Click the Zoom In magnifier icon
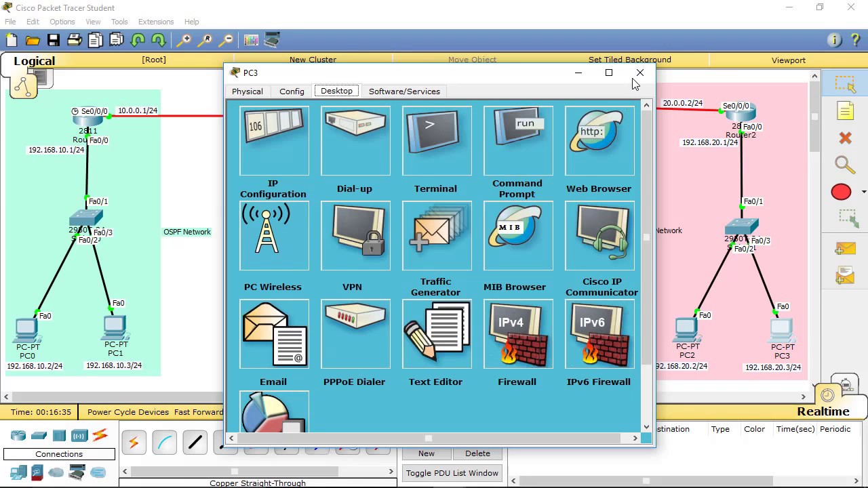Viewport: 868px width, 488px height. point(184,40)
